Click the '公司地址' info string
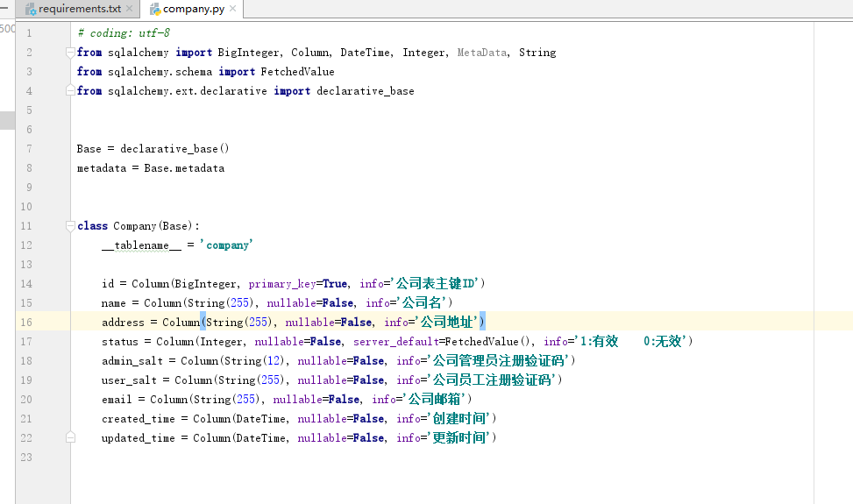Viewport: 853px width, 504px height. pos(446,323)
